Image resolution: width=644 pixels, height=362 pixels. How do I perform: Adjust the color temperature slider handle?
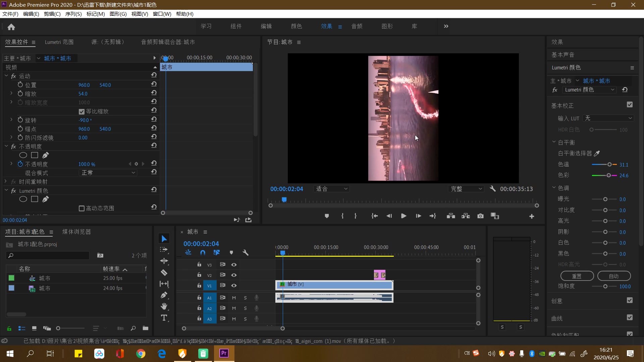[609, 165]
